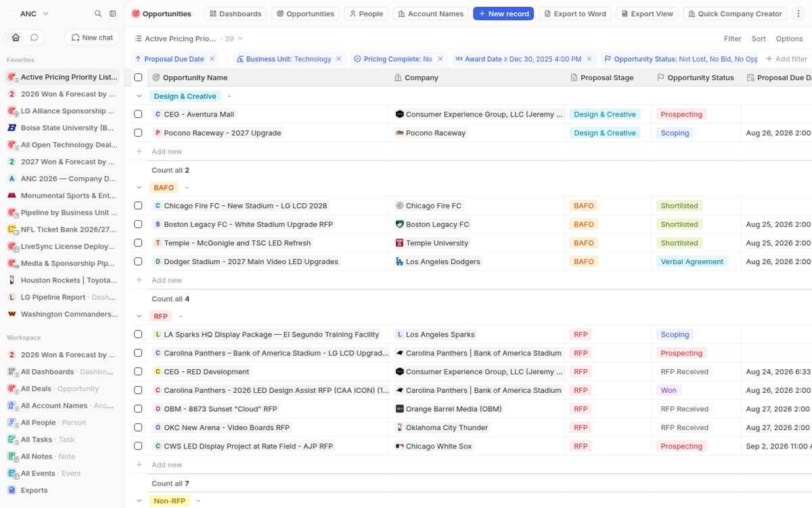Switch to the People tab
Viewport: 812px width, 508px height.
[x=365, y=14]
